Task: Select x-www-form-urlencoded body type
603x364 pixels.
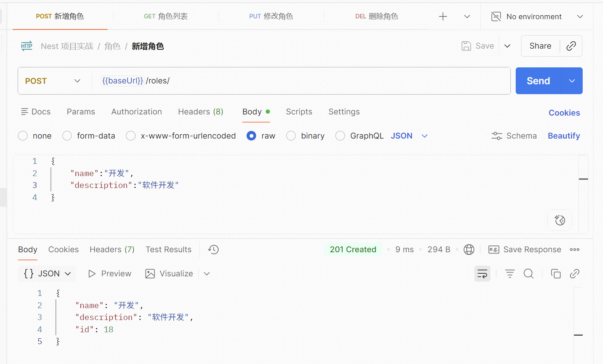Action: pyautogui.click(x=131, y=136)
